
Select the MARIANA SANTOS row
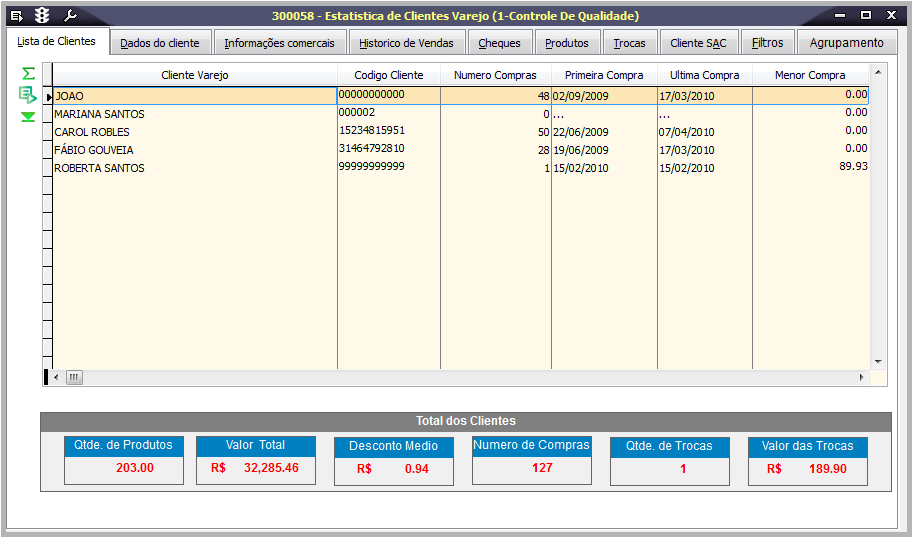click(461, 114)
